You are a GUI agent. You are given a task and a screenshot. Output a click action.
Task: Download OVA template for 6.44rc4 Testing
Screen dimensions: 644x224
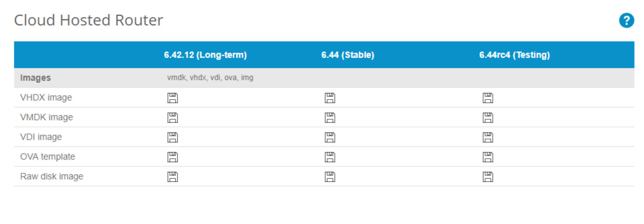tap(488, 157)
